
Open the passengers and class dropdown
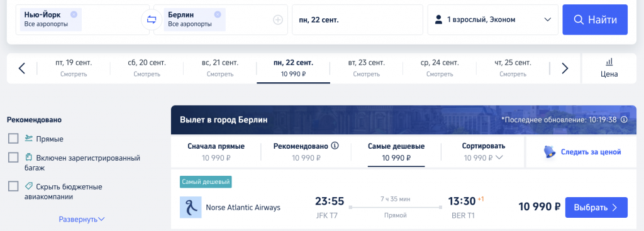coord(493,19)
